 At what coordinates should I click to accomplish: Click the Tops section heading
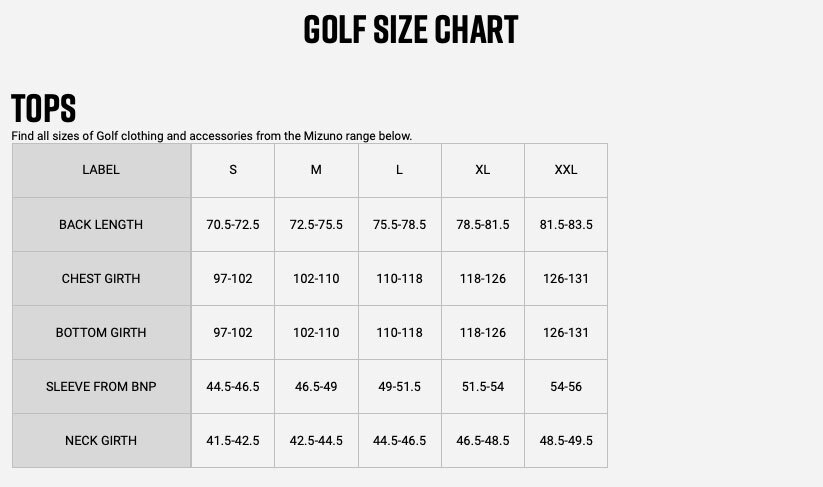pos(43,108)
